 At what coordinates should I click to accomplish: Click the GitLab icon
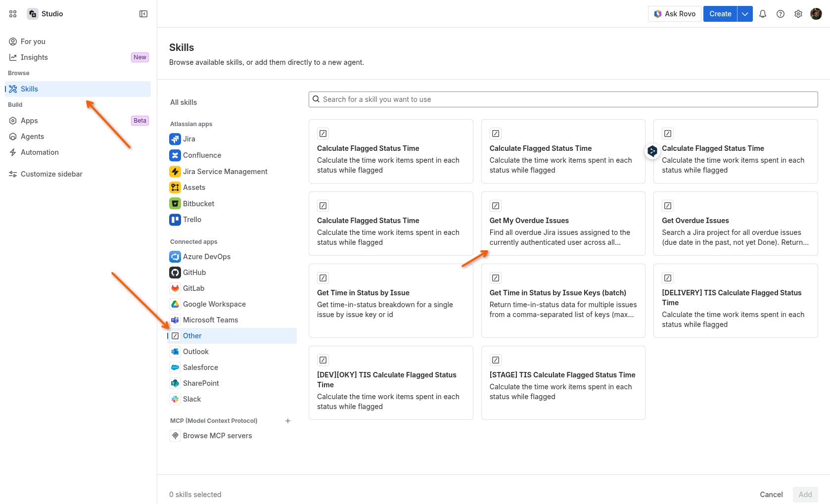tap(175, 288)
